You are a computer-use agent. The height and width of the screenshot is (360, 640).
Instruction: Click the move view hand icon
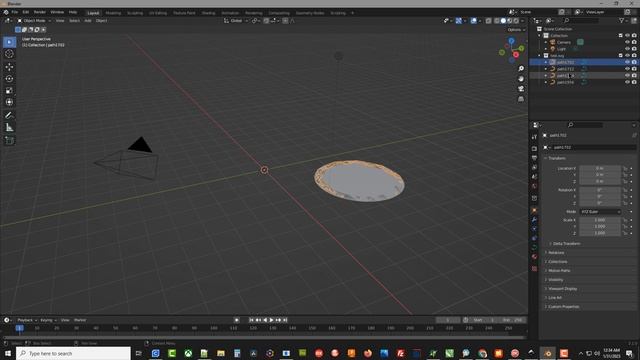(521, 79)
